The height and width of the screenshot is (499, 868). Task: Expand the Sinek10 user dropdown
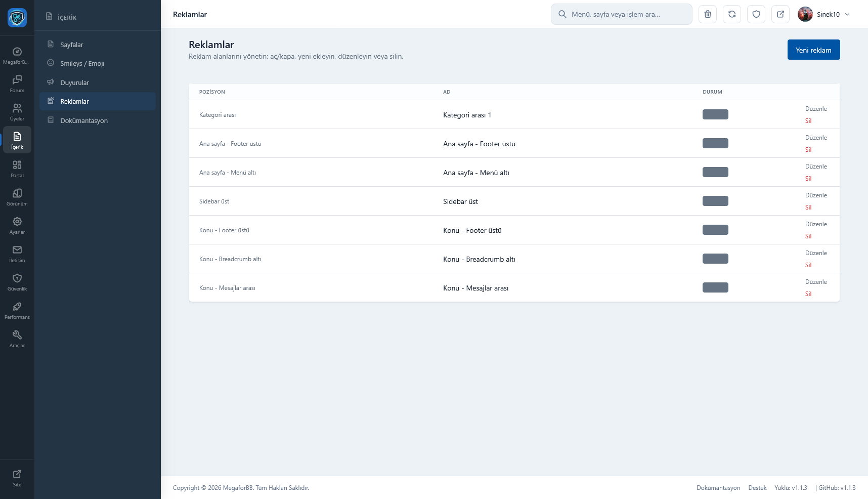click(x=824, y=14)
